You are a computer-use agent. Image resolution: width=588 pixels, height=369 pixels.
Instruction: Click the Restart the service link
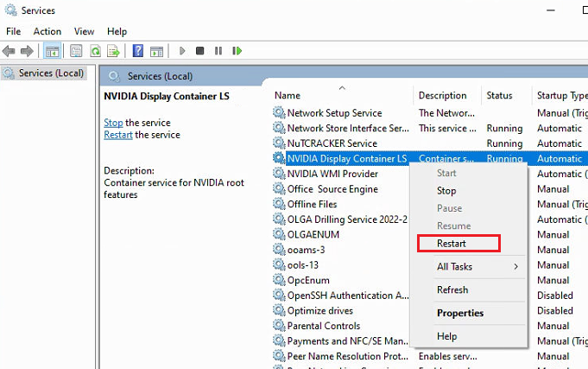point(118,135)
